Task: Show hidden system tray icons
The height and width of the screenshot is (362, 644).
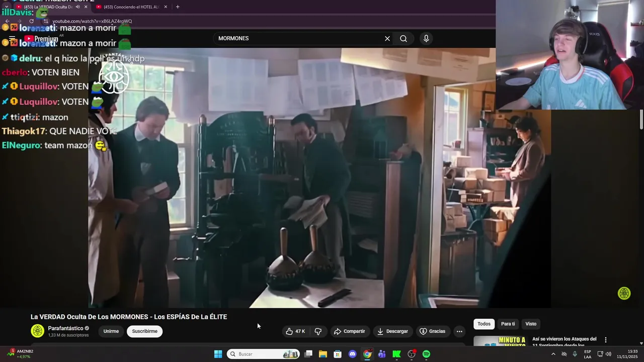Action: pyautogui.click(x=553, y=354)
